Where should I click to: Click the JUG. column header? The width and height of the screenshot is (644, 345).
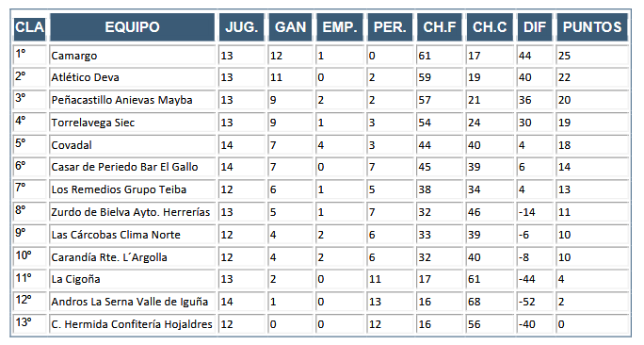pyautogui.click(x=241, y=27)
